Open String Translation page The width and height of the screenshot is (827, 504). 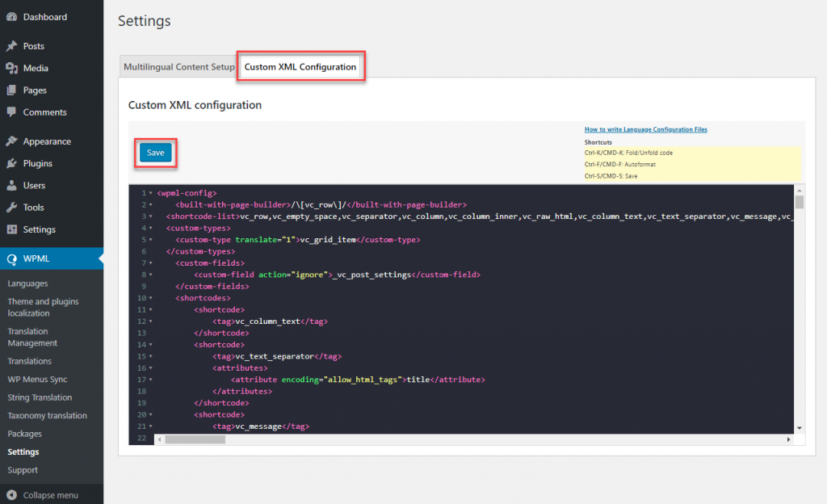point(40,397)
